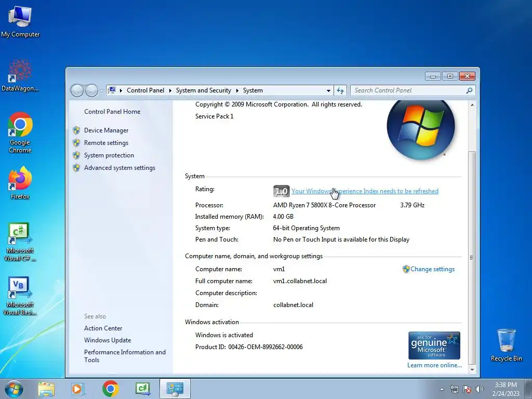Click AMD Ryzen 7 5800X processor text
532x399 pixels.
click(x=324, y=205)
